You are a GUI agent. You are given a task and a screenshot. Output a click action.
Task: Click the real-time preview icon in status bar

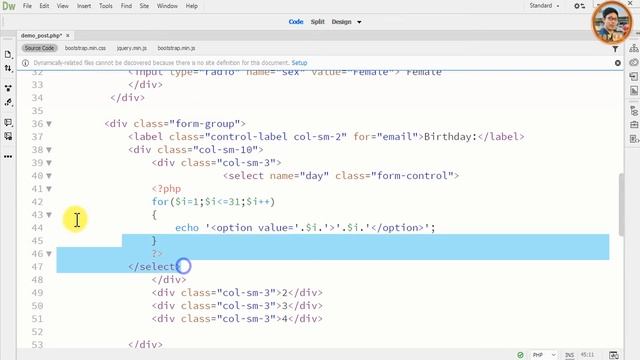(x=613, y=355)
